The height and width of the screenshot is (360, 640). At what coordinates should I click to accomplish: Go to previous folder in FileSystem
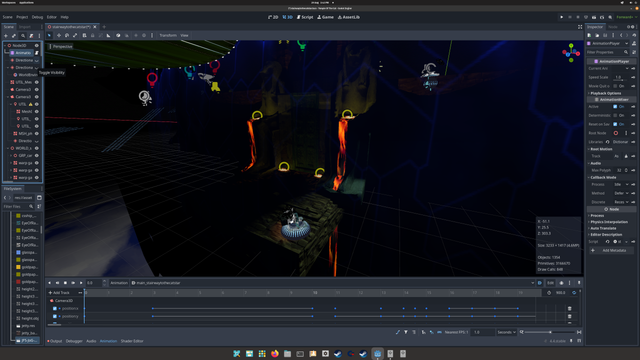point(5,198)
